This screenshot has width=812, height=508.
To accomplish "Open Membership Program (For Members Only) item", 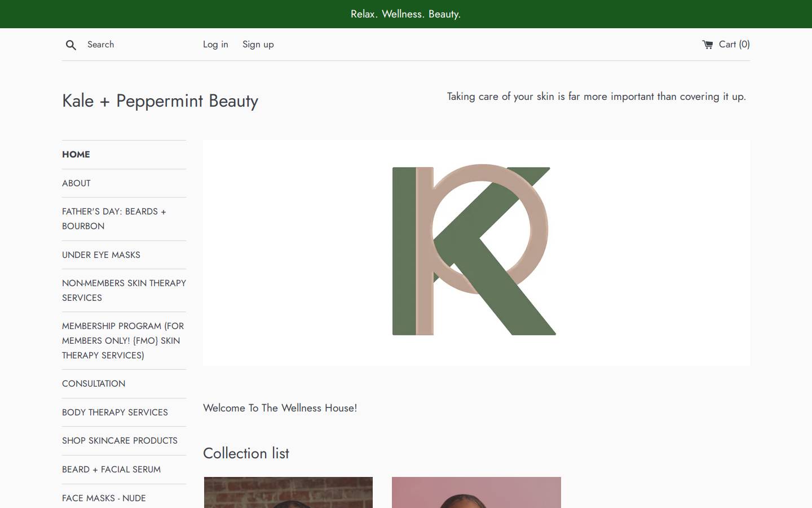I will [123, 341].
